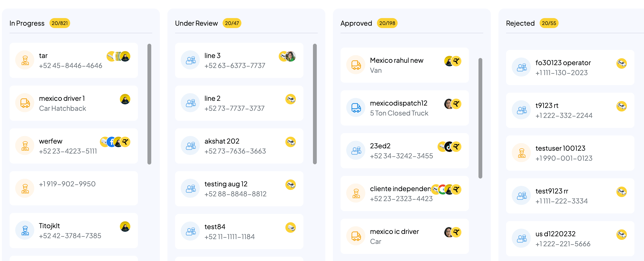The width and height of the screenshot is (644, 261).
Task: Click the Facebook avatar on werfew card
Action: pyautogui.click(x=111, y=142)
